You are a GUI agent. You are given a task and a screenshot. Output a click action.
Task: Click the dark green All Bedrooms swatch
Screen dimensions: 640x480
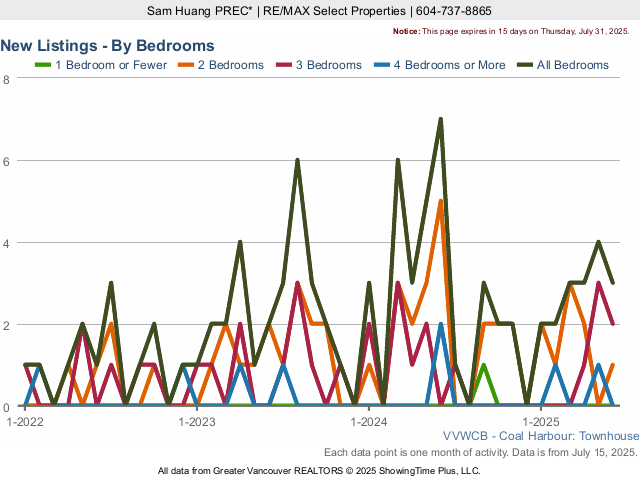pyautogui.click(x=525, y=65)
